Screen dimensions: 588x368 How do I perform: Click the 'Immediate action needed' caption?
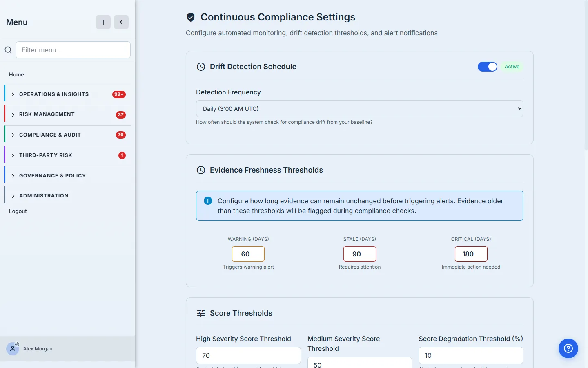pyautogui.click(x=471, y=267)
